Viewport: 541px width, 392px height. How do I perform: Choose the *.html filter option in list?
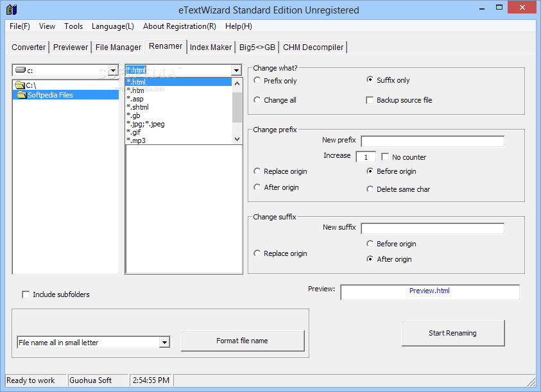[178, 81]
